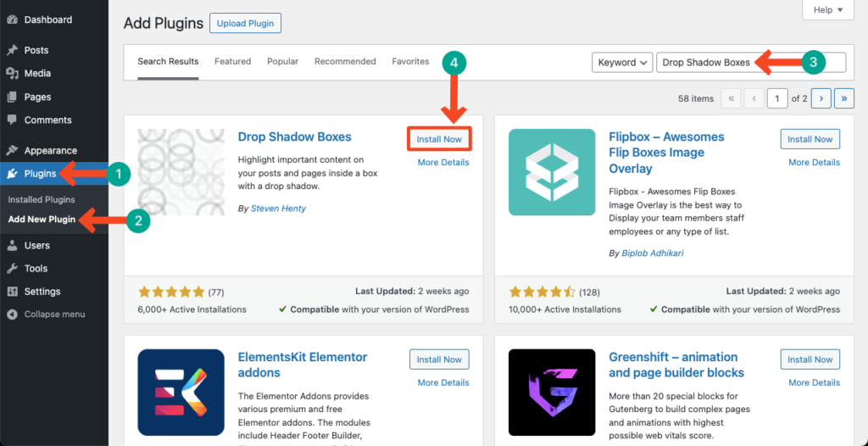Click the Dashboard icon in sidebar
The height and width of the screenshot is (446, 868).
coord(12,20)
